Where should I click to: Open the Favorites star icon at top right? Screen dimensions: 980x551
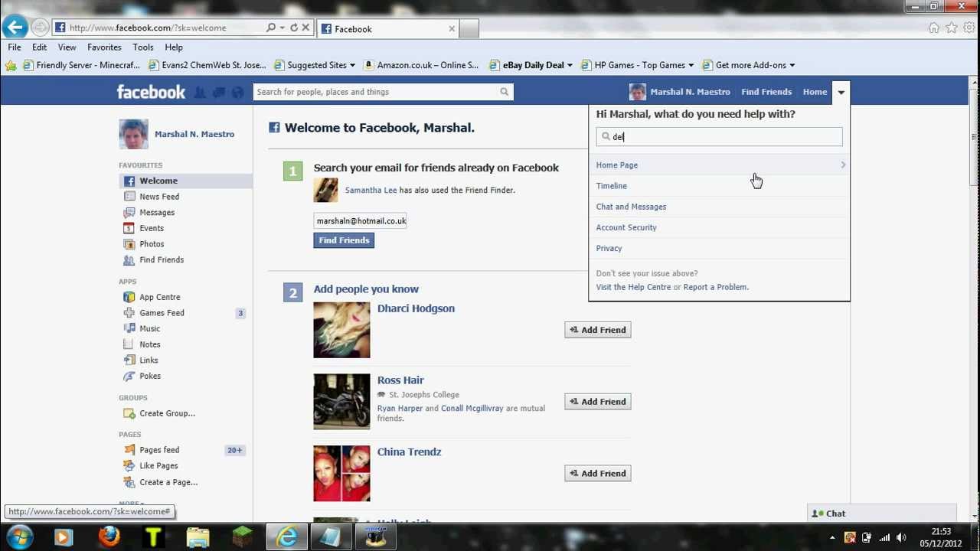coord(952,28)
